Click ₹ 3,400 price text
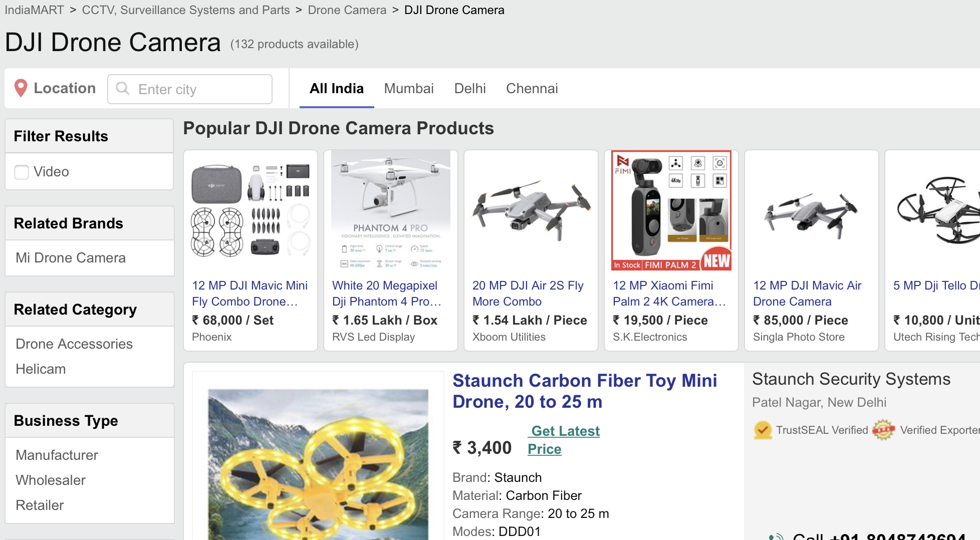The image size is (980, 540). click(x=482, y=448)
